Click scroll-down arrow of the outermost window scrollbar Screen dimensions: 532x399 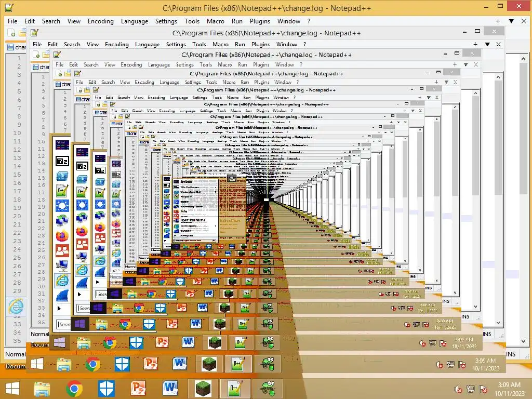pyautogui.click(x=524, y=341)
